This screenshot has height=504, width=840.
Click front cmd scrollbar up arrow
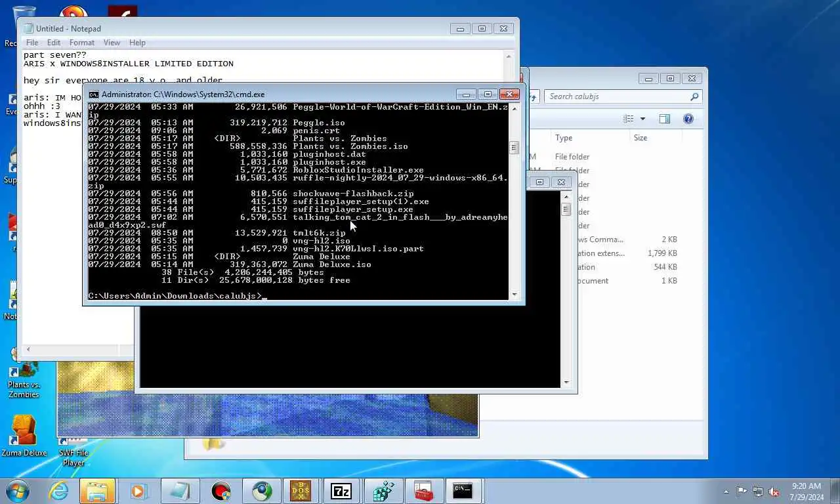coord(514,108)
